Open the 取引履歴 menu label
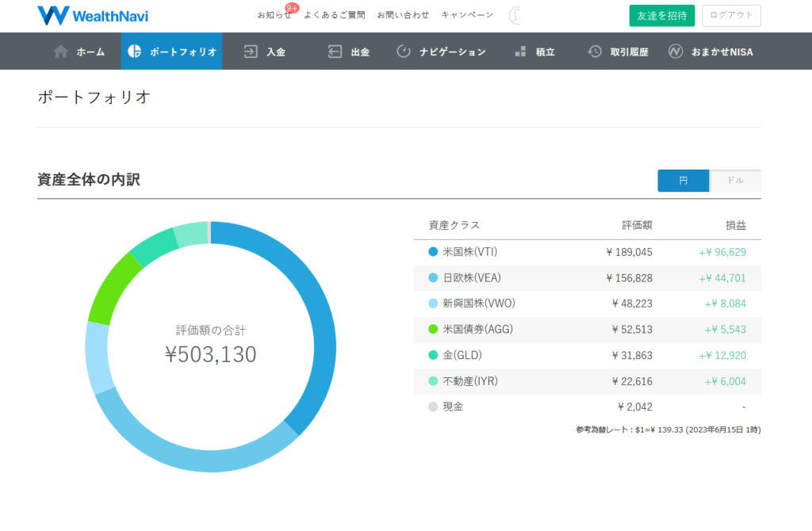Screen dimensions: 812x531 629,52
